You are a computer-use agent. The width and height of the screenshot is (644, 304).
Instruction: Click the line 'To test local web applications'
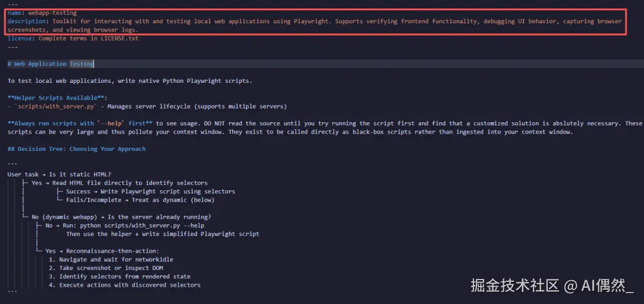tap(130, 81)
